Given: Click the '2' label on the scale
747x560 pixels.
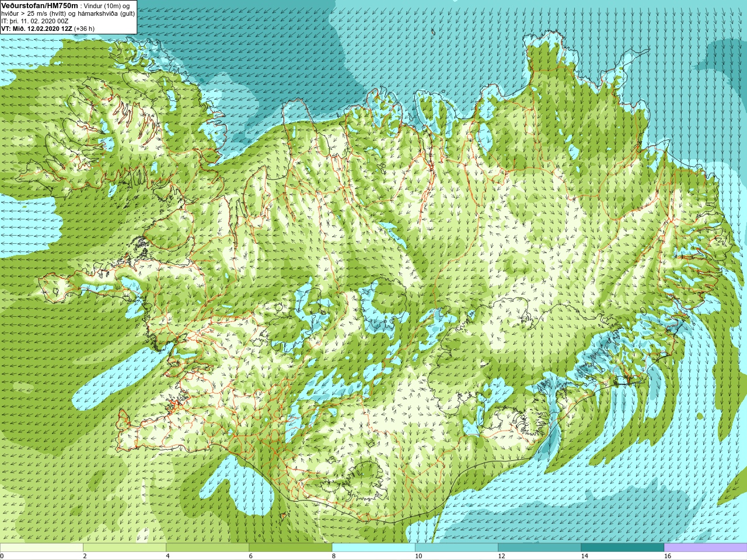Looking at the screenshot, I should (x=85, y=556).
